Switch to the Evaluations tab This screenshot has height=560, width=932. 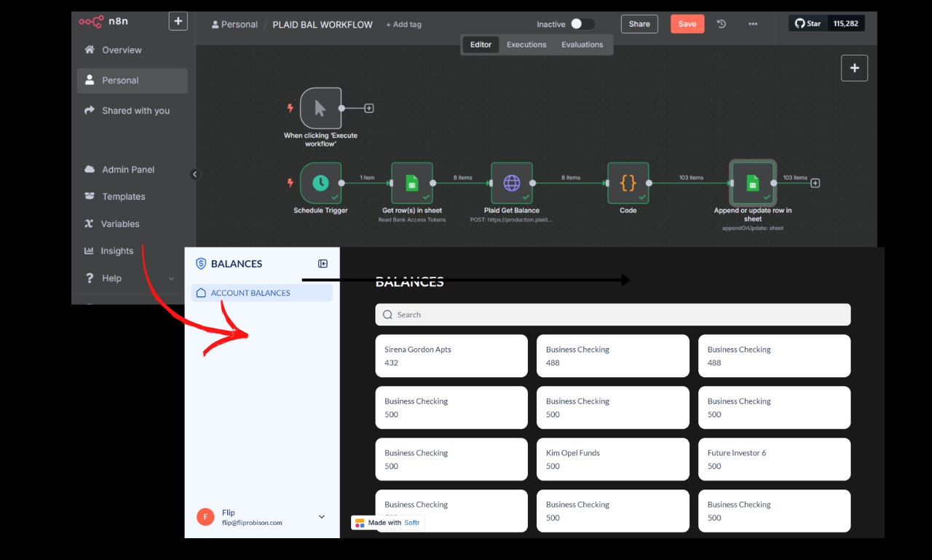[582, 44]
